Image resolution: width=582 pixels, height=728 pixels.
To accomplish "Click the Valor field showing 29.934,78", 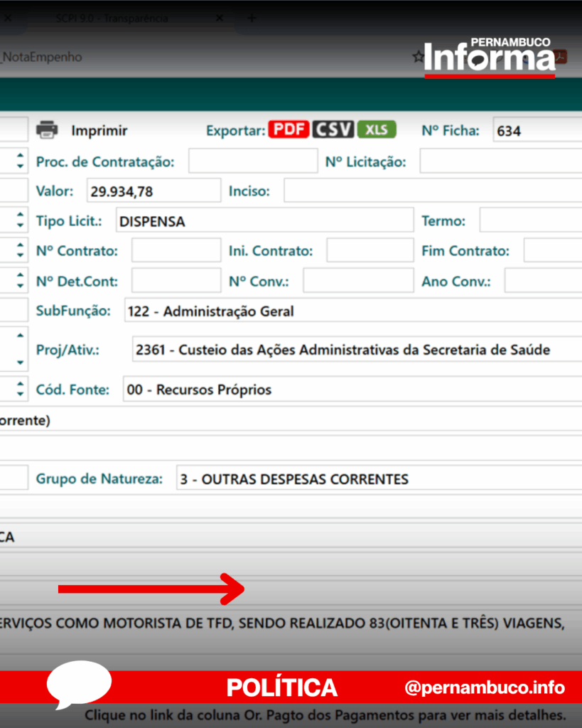I will (x=153, y=191).
